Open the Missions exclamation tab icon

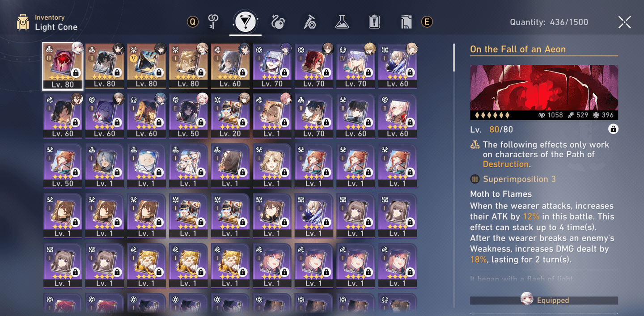pyautogui.click(x=374, y=21)
